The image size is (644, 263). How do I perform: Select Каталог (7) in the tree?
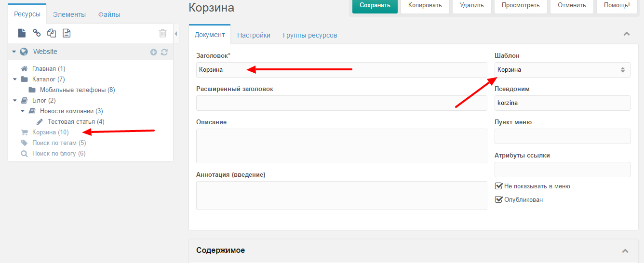click(48, 79)
